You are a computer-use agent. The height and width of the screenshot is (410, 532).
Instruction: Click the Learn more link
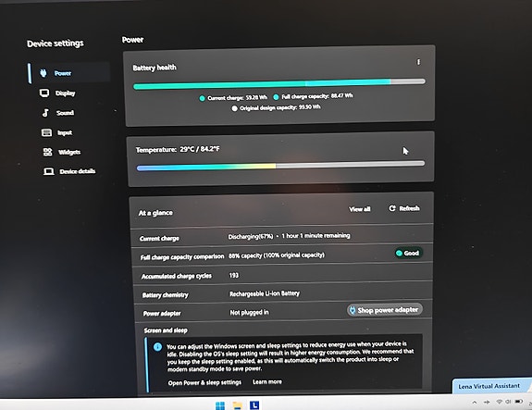(x=267, y=382)
